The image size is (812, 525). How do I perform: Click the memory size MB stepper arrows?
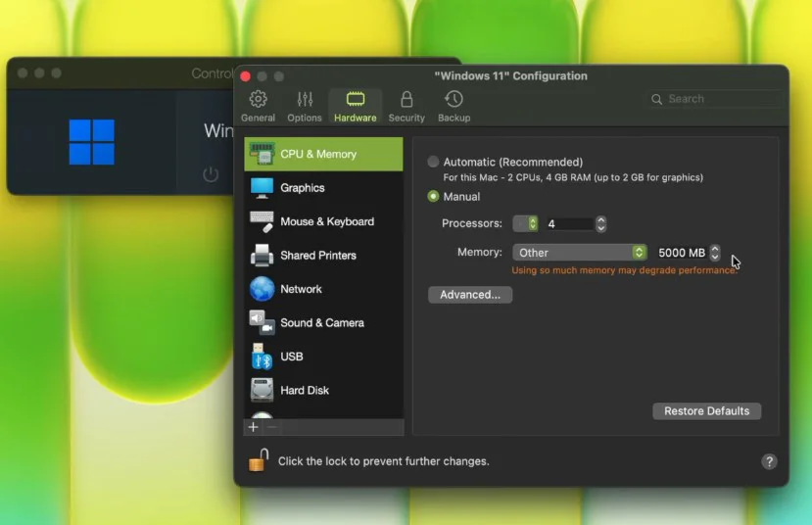tap(715, 253)
